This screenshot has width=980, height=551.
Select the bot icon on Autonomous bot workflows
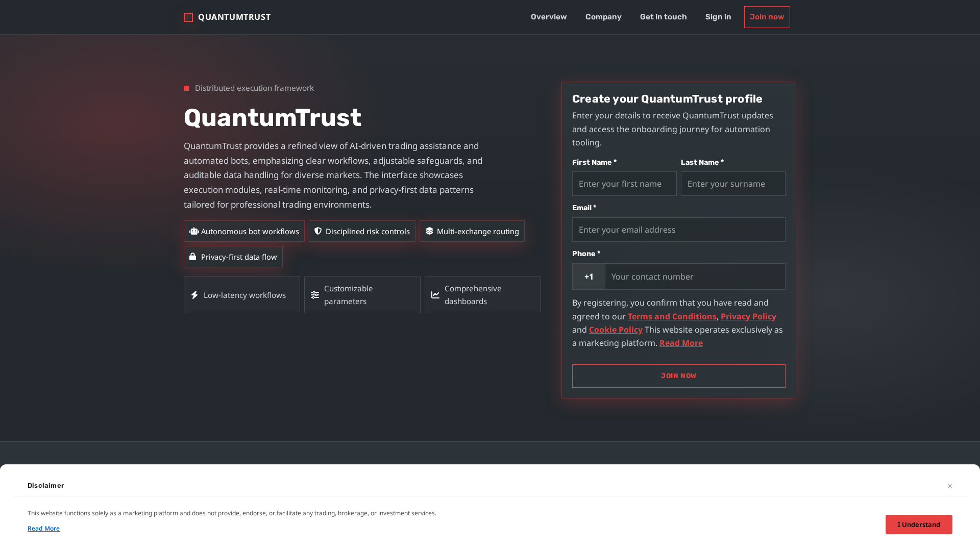(193, 231)
